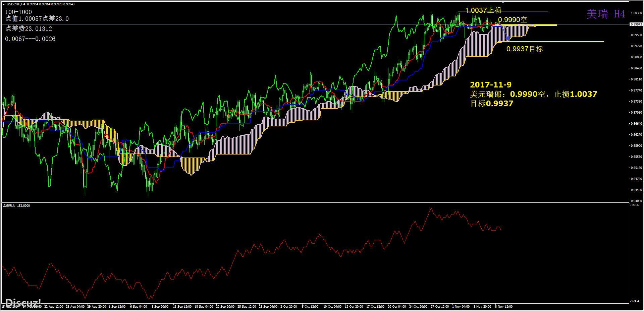Select the thin stop-loss line at 1.0037
The image size is (644, 311).
(502, 11)
